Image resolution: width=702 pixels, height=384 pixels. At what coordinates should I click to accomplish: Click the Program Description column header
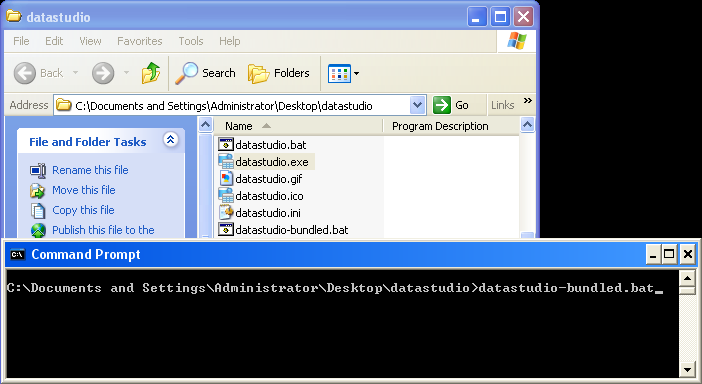click(440, 126)
